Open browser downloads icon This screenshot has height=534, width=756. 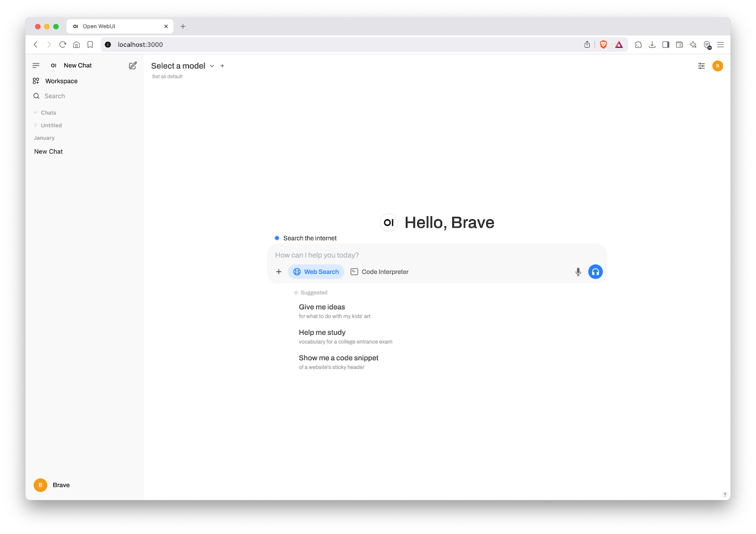[652, 44]
